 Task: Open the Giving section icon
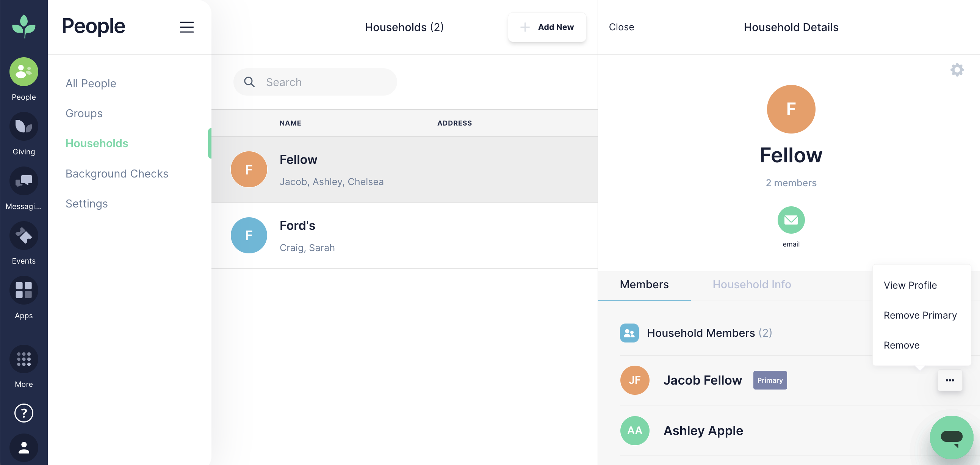coord(23,126)
